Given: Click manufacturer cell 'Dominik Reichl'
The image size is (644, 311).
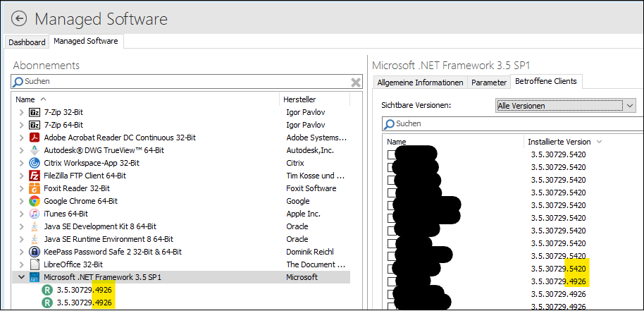Looking at the screenshot, I should coord(311,252).
